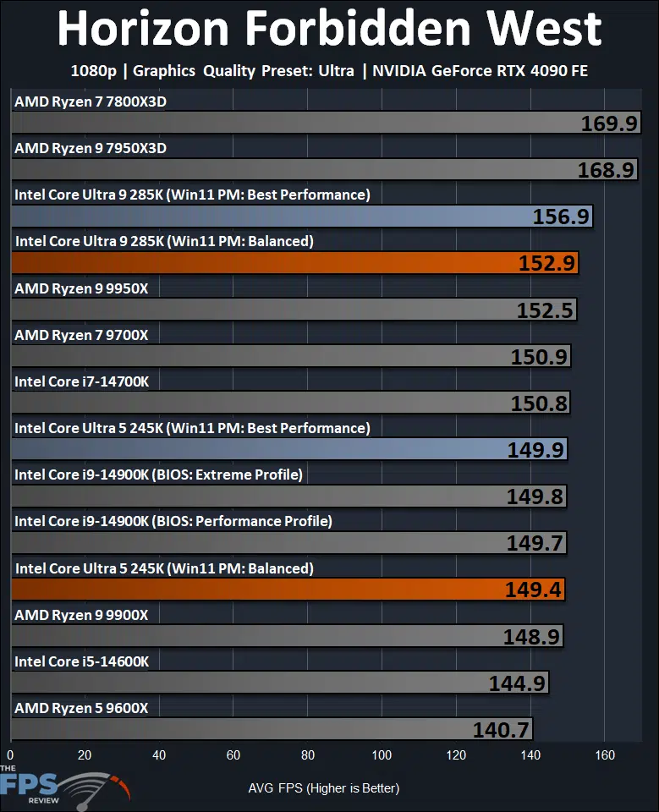This screenshot has height=812, width=659.
Task: Select the AMD Ryzen 5 9600X label
Action: tap(81, 708)
